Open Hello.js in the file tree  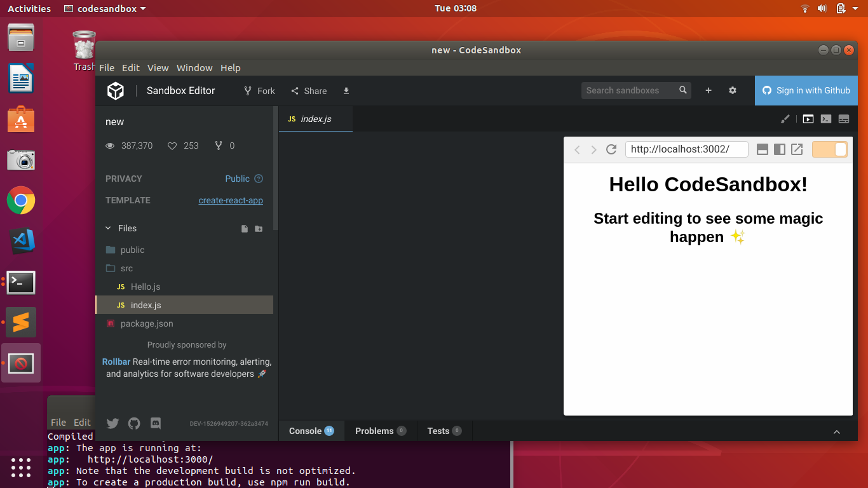click(x=184, y=287)
